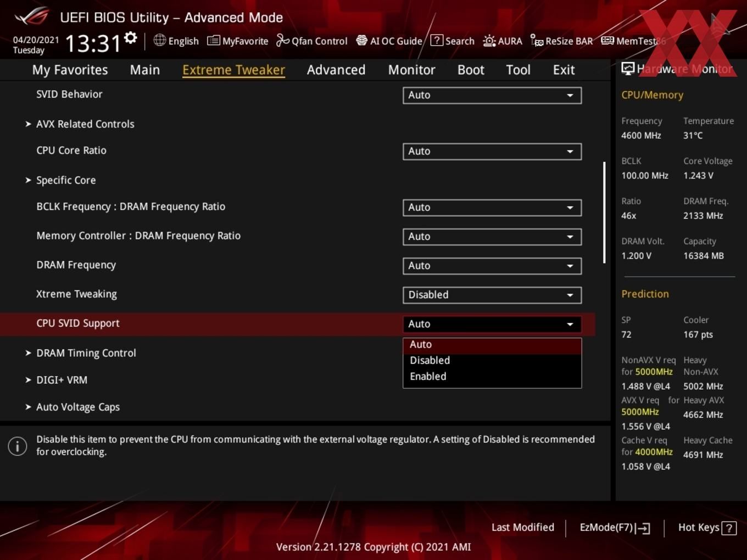
Task: Open the Tool tab
Action: [518, 70]
